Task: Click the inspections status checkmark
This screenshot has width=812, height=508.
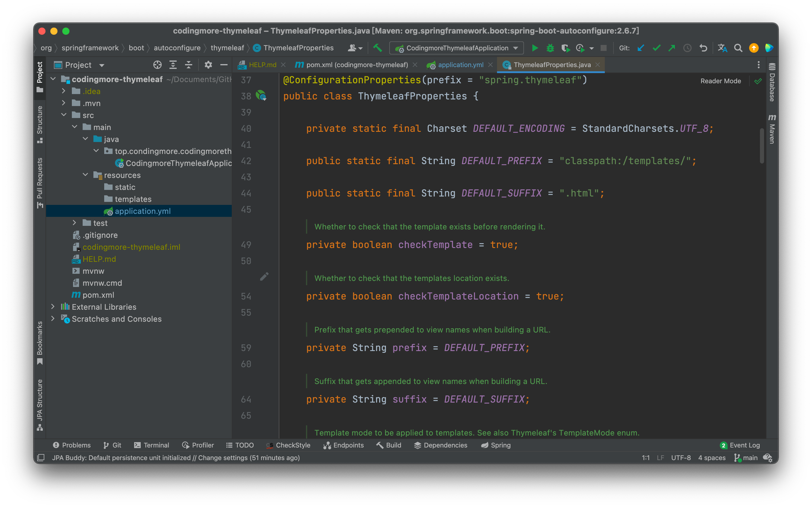Action: pyautogui.click(x=758, y=81)
